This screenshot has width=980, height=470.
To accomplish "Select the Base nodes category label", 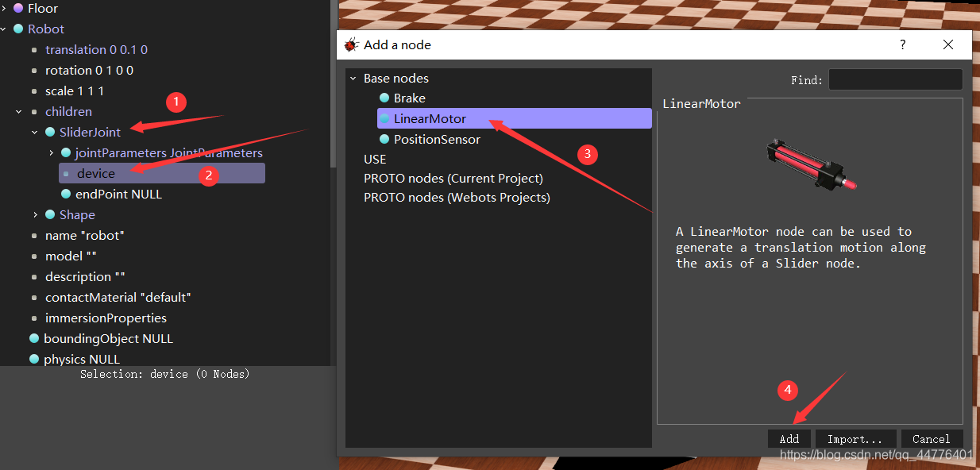I will click(x=396, y=78).
